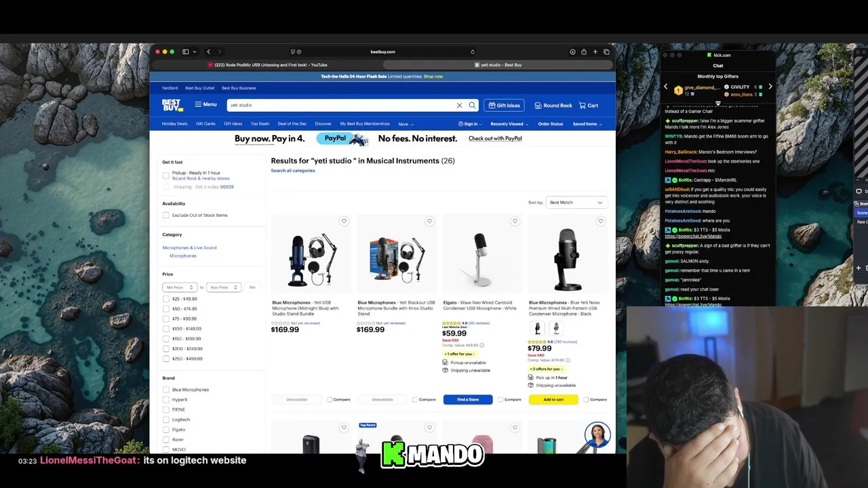868x488 pixels.
Task: Clear the search field with the X icon
Action: tap(459, 105)
